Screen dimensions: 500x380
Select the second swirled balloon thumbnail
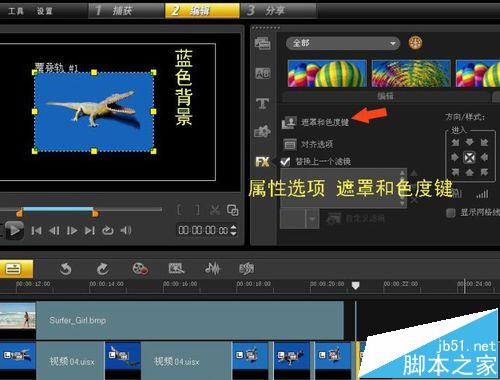411,73
